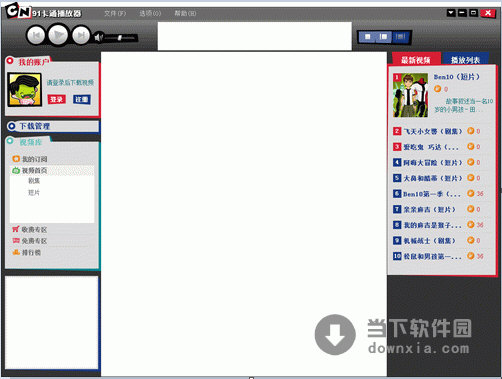
Task: Open the 收费专区 section
Action: (34, 229)
